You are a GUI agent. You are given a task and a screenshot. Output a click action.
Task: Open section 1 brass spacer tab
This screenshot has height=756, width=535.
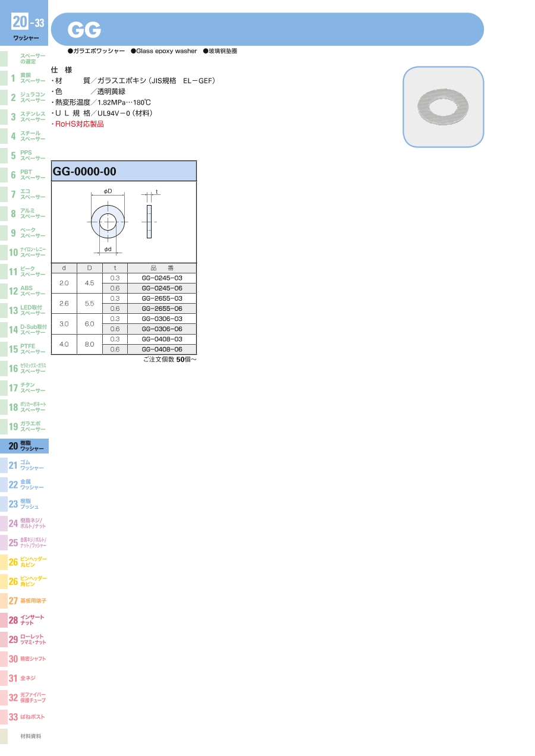pyautogui.click(x=24, y=78)
